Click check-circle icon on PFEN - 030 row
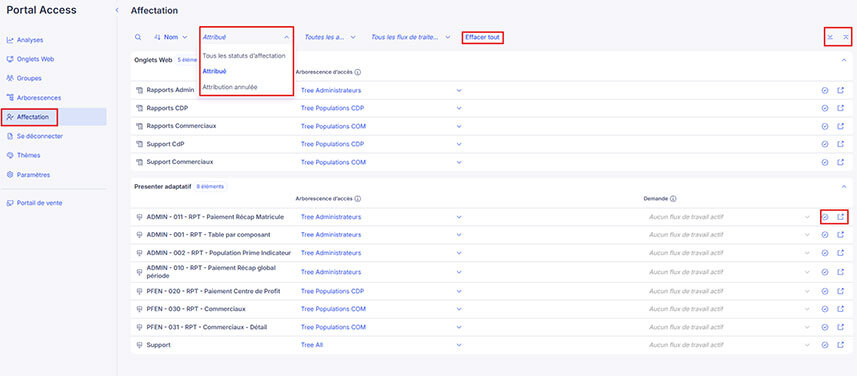The height and width of the screenshot is (376, 857). coord(825,309)
